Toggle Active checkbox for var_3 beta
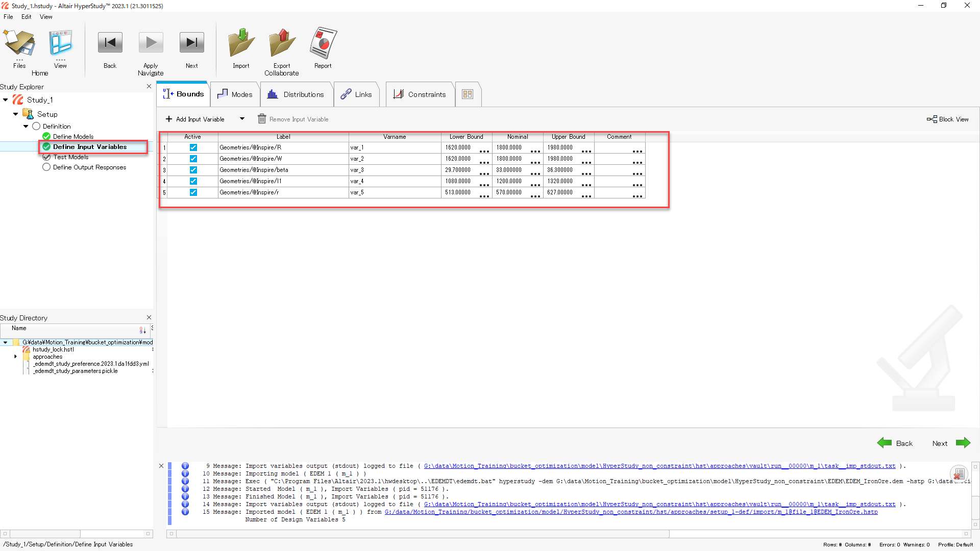This screenshot has height=551, width=980. (193, 170)
